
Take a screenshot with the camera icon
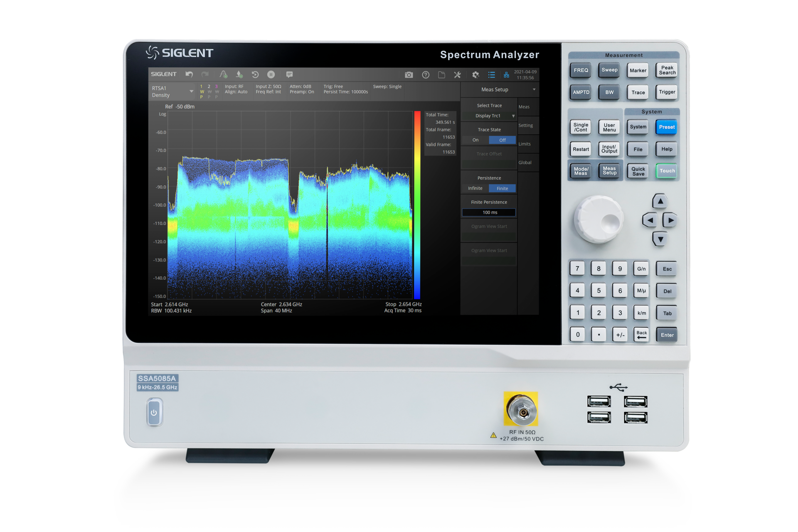pyautogui.click(x=409, y=75)
